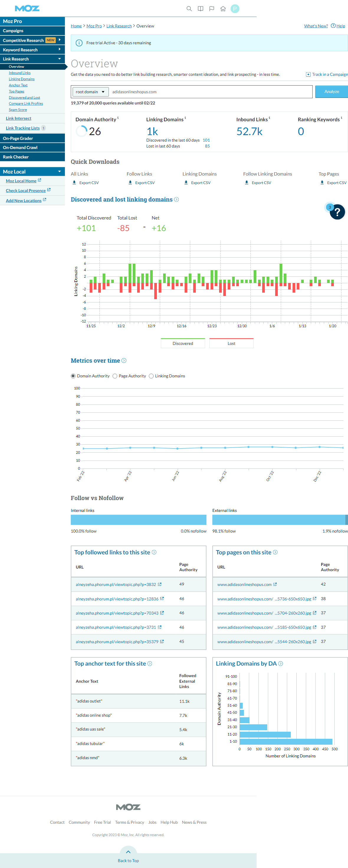Click external link icon beside Add New Locations
The height and width of the screenshot is (868, 348).
pos(45,200)
